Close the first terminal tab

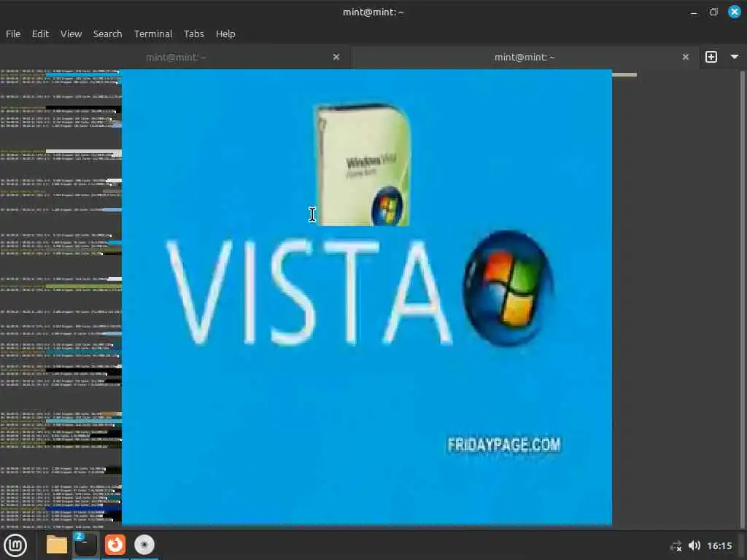pos(336,57)
